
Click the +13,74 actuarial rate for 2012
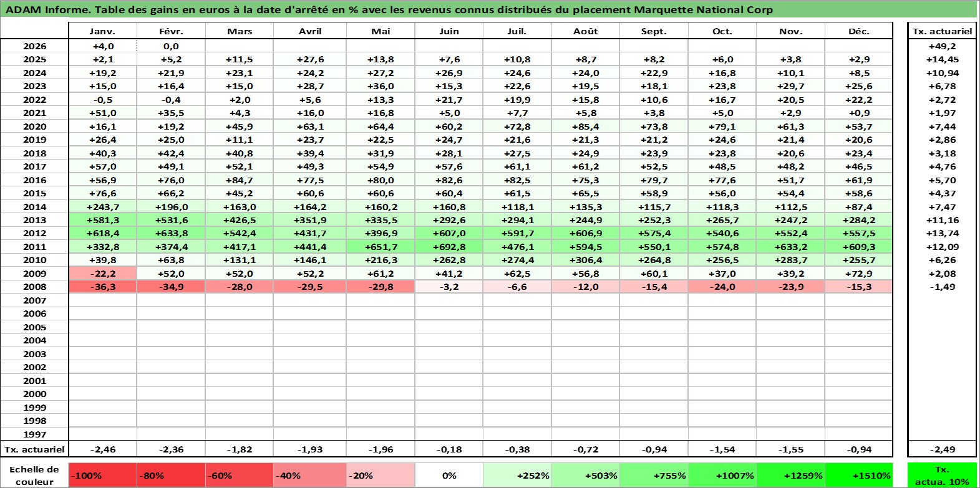[942, 233]
